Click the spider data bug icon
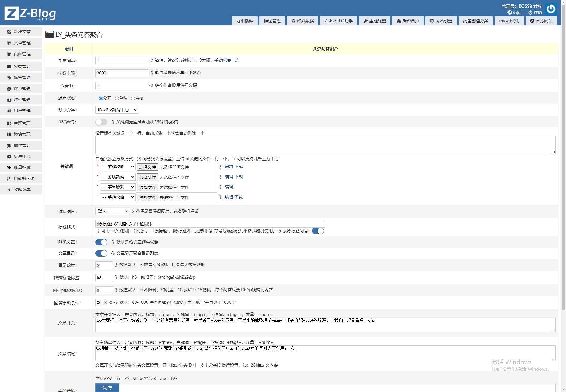Viewport: 566px width, 392px height. pos(293,21)
